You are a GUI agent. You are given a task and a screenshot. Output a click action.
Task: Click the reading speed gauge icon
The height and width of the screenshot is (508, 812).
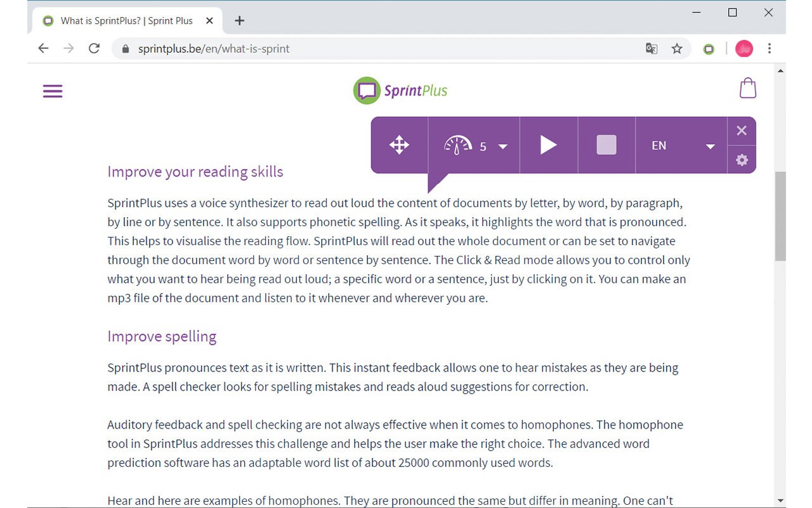click(457, 145)
